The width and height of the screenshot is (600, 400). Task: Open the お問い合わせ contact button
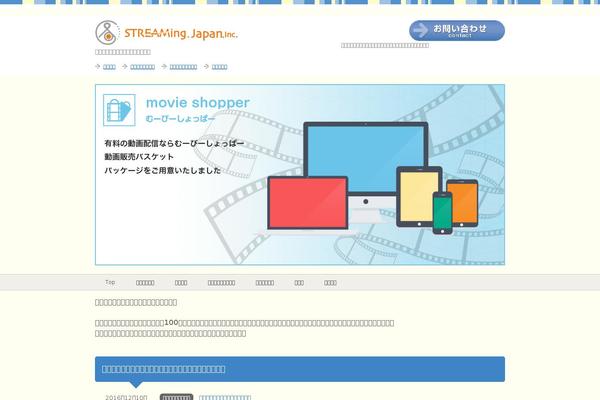click(457, 31)
